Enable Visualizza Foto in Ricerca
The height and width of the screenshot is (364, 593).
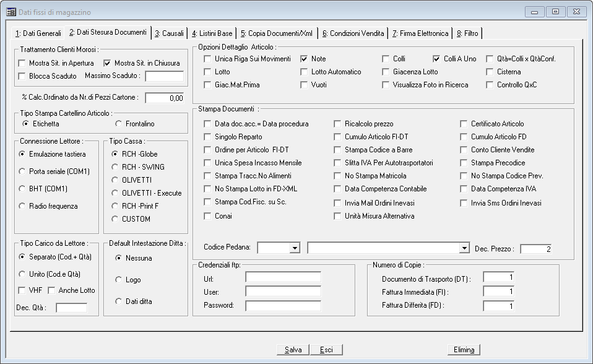386,85
